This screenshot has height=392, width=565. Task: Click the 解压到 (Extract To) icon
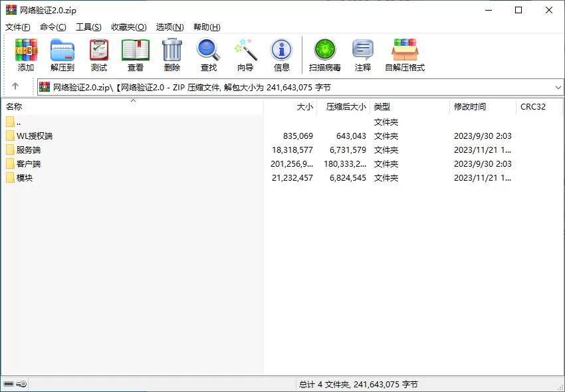(x=62, y=53)
